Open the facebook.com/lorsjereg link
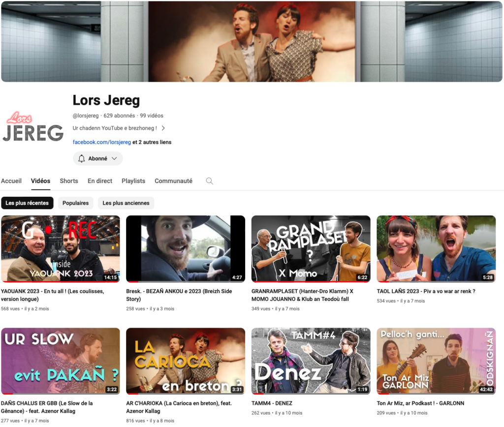The width and height of the screenshot is (504, 427). tap(102, 142)
